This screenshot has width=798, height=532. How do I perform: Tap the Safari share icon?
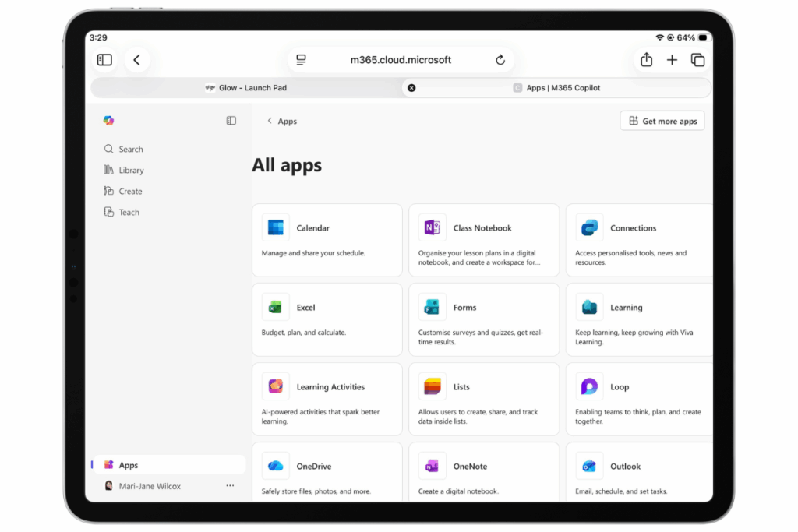tap(646, 60)
